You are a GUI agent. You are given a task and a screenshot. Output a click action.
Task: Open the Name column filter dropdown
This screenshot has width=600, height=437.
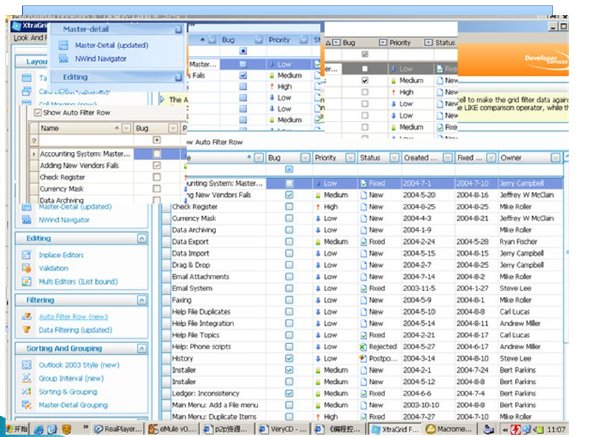coord(126,128)
